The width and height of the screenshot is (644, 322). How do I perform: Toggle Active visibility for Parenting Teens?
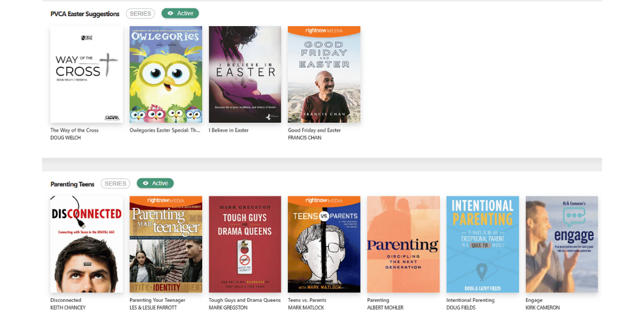click(155, 183)
